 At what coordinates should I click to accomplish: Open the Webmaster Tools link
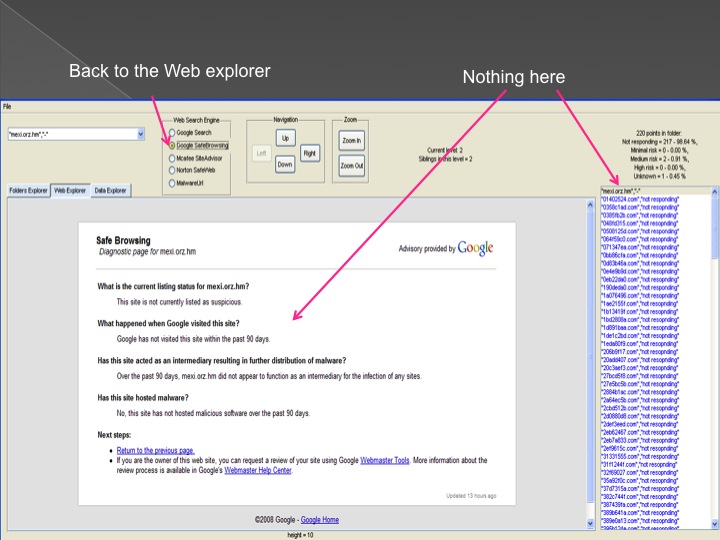click(x=384, y=460)
